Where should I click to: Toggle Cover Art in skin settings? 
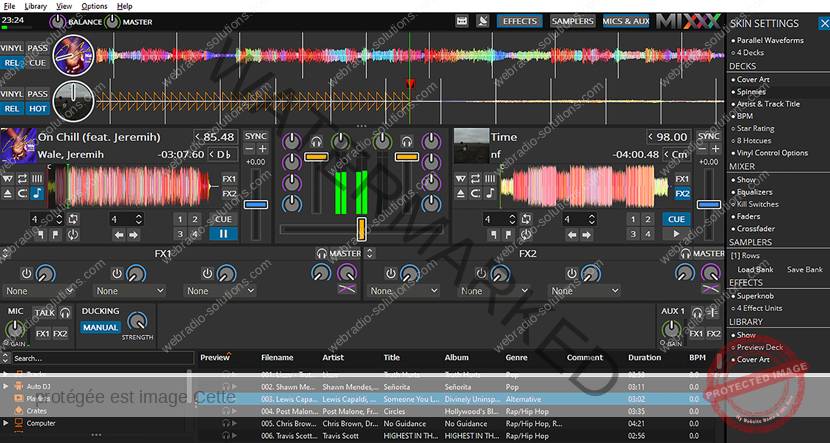(753, 79)
